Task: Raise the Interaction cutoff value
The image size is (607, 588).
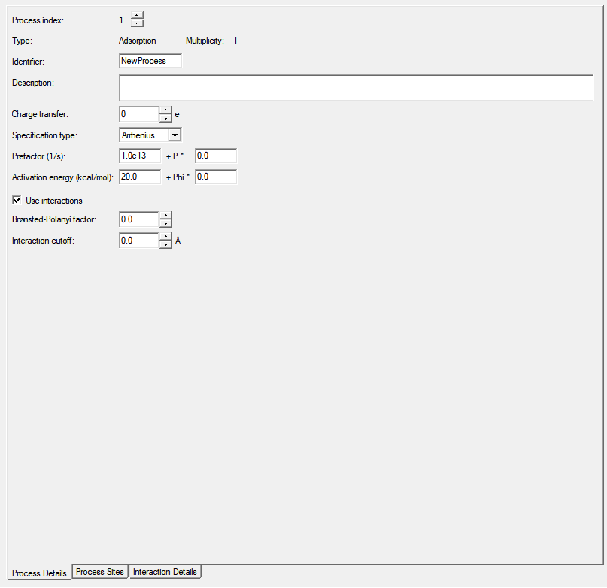Action: (x=165, y=236)
